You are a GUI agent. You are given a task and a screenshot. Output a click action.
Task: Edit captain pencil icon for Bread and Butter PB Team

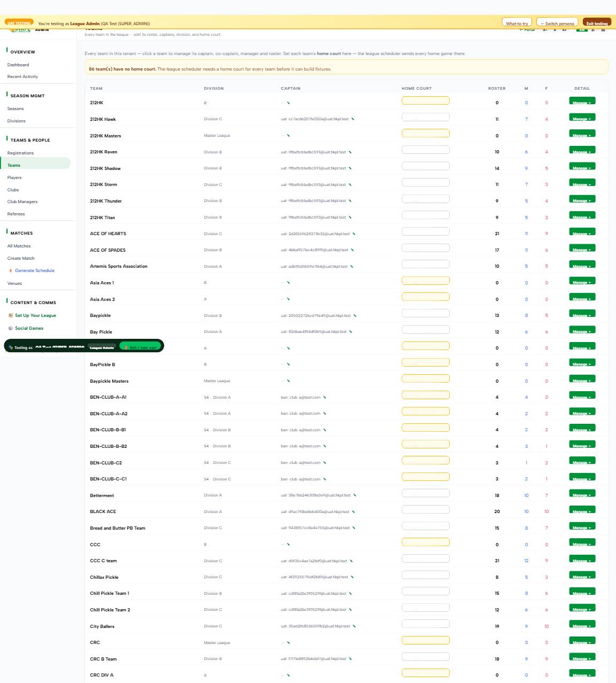pos(353,528)
